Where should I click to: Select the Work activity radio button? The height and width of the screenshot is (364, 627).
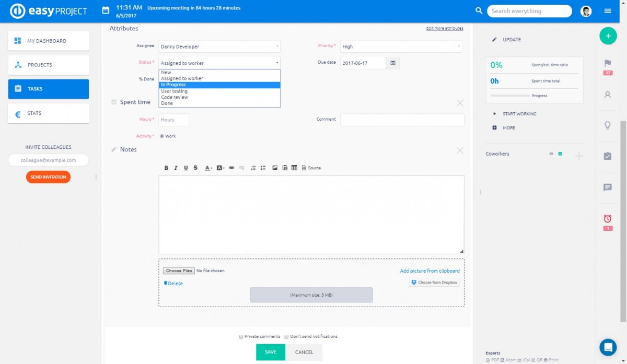pyautogui.click(x=161, y=136)
